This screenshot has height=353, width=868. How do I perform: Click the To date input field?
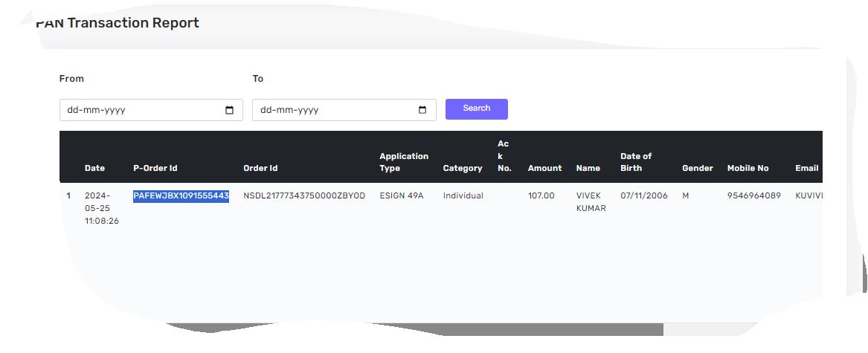(335, 110)
